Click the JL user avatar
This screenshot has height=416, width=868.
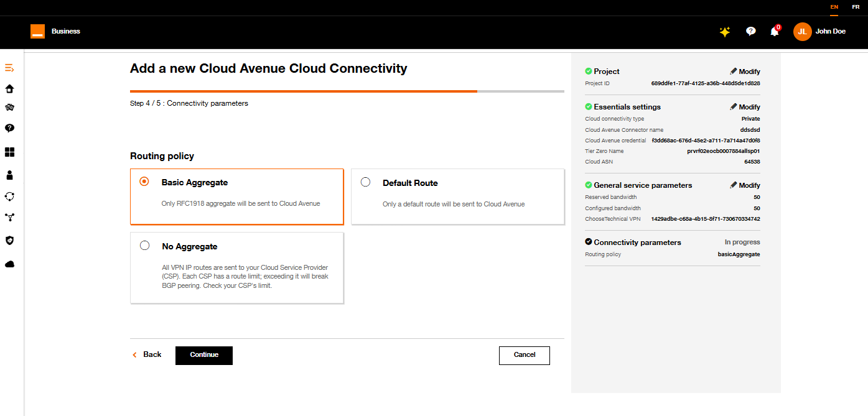pyautogui.click(x=803, y=32)
